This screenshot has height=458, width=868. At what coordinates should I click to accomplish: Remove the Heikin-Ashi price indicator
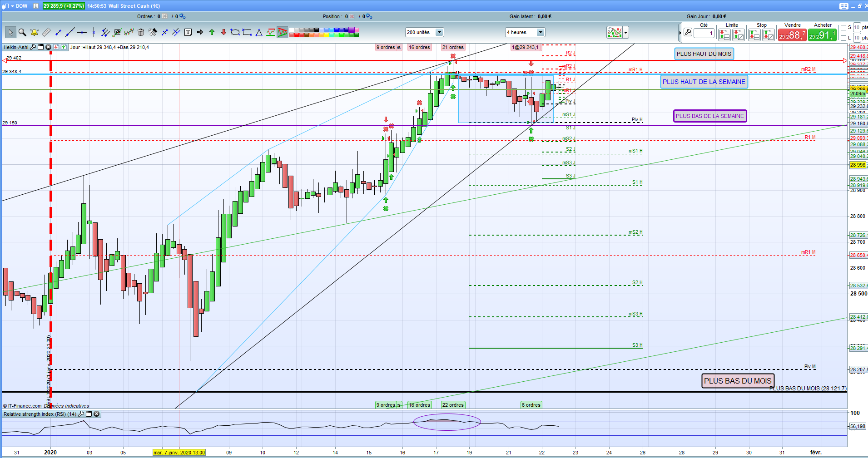point(48,47)
